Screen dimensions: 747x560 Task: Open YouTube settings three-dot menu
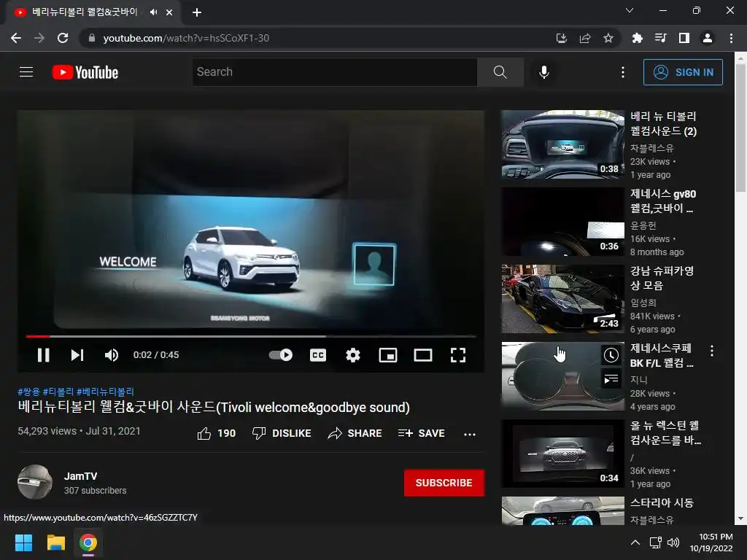pos(623,72)
